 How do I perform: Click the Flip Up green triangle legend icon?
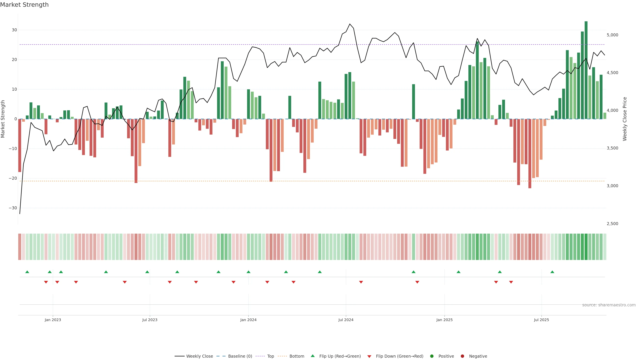coord(312,356)
